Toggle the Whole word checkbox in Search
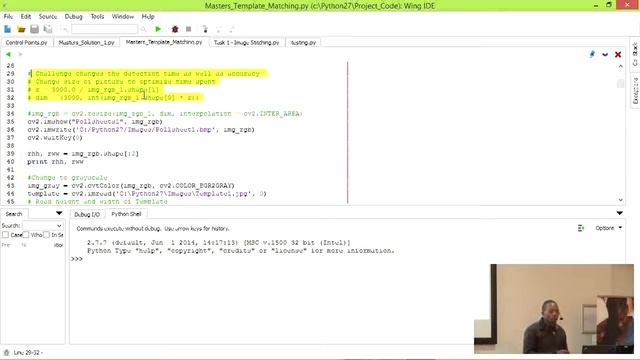Image resolution: width=640 pixels, height=360 pixels. click(x=26, y=235)
